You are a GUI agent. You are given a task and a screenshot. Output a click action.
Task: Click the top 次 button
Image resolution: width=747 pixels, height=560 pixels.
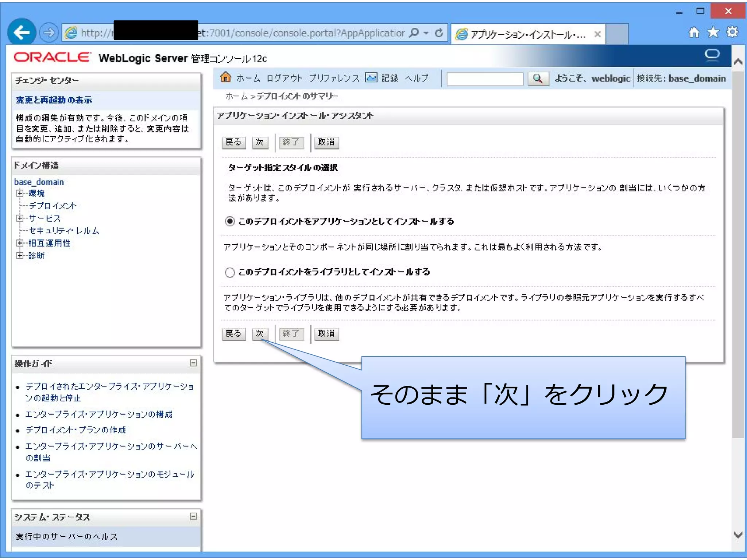click(x=260, y=142)
